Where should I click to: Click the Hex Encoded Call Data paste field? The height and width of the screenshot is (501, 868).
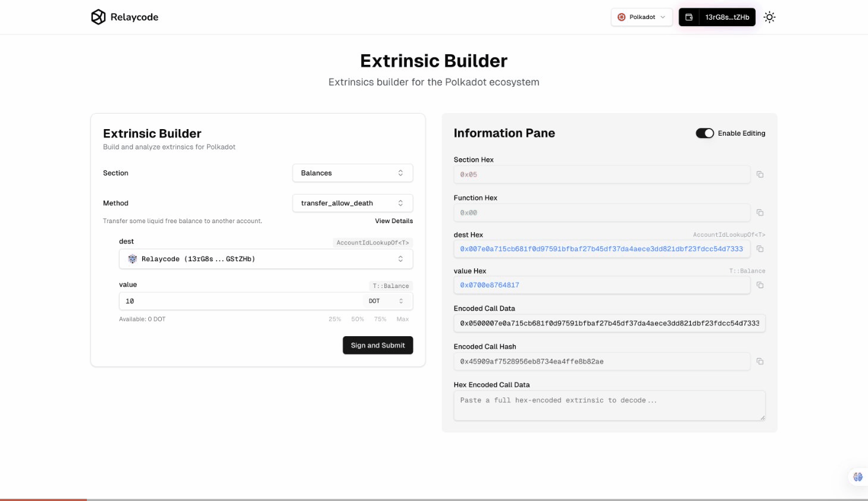click(609, 405)
